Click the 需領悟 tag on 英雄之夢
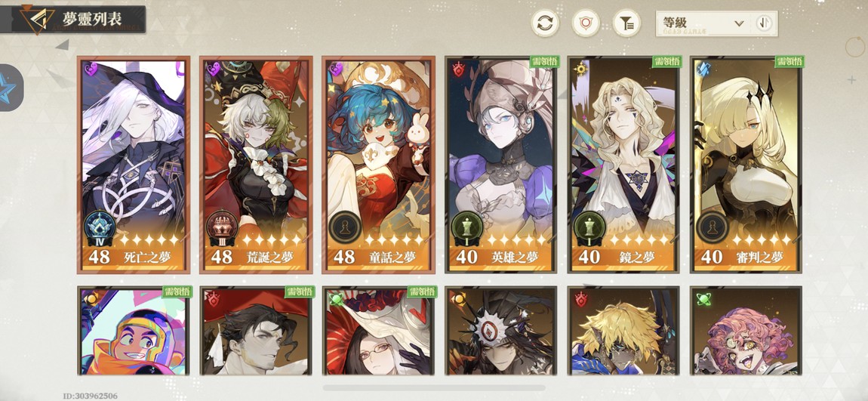This screenshot has height=401, width=868. tap(543, 61)
